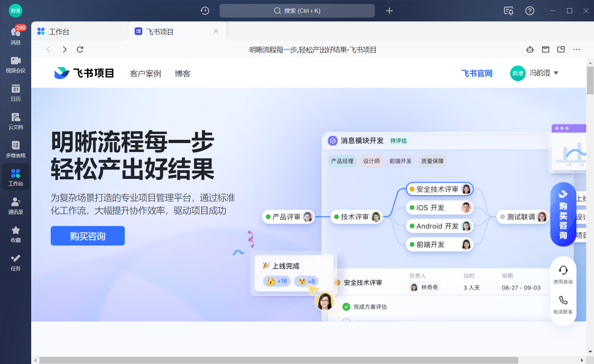
Task: Open the Calendar (日历) sidebar icon
Action: pyautogui.click(x=16, y=93)
